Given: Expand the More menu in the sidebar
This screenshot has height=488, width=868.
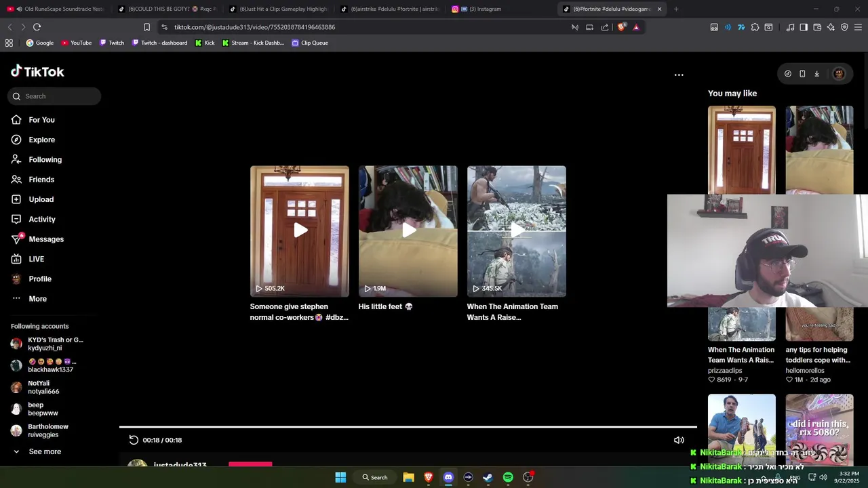Looking at the screenshot, I should coord(29,299).
